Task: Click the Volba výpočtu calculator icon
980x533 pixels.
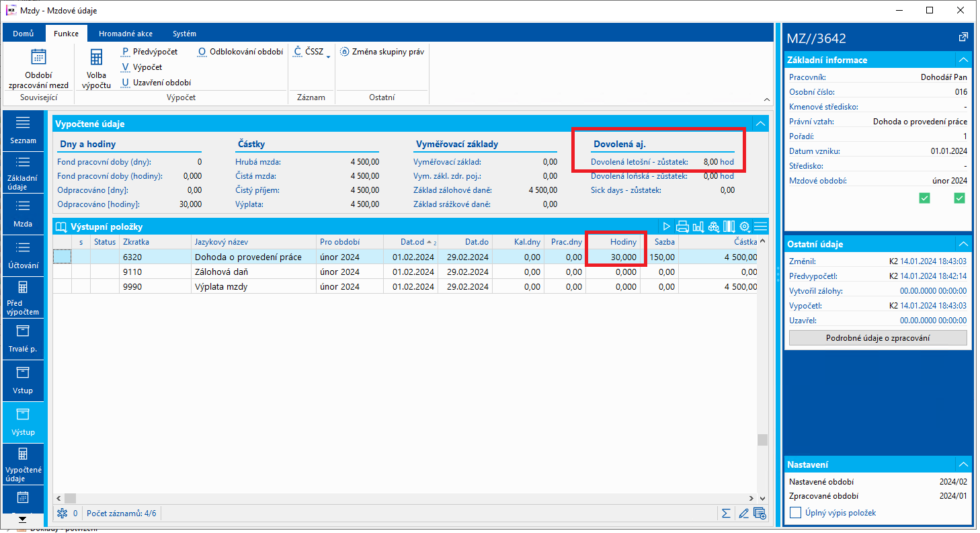Action: coord(96,57)
